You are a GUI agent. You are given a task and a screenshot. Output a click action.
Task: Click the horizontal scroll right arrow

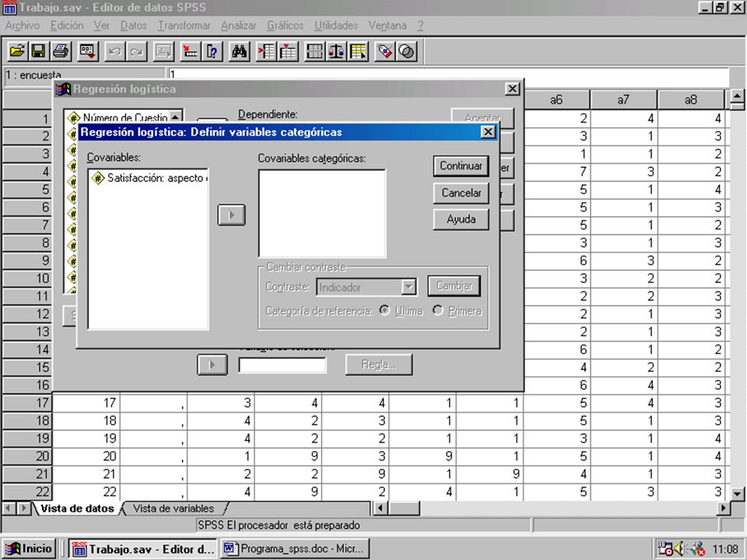724,508
